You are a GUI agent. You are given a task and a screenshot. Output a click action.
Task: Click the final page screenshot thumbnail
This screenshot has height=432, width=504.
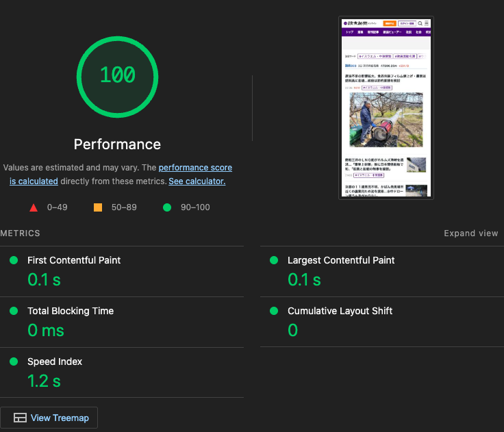(x=386, y=107)
